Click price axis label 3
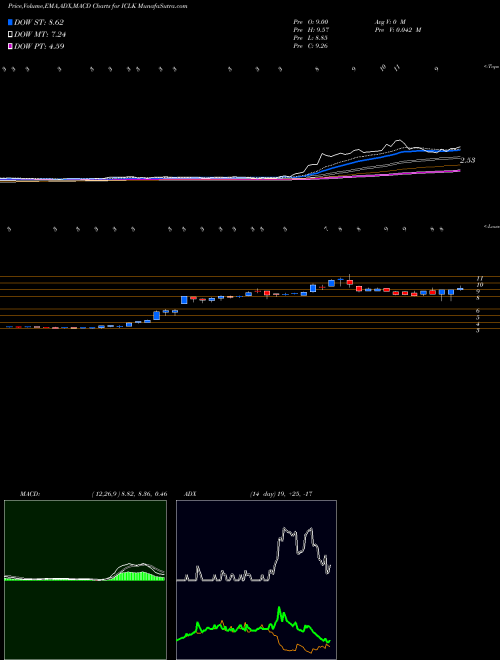 pyautogui.click(x=478, y=331)
